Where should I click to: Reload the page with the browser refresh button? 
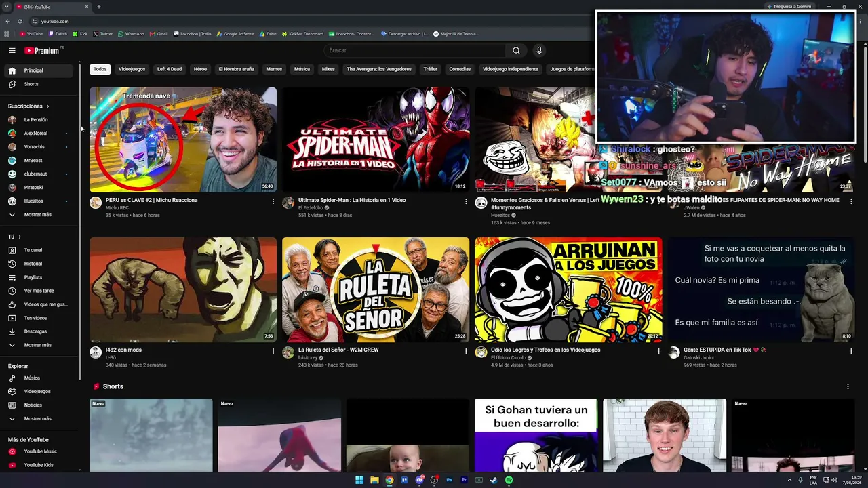20,21
